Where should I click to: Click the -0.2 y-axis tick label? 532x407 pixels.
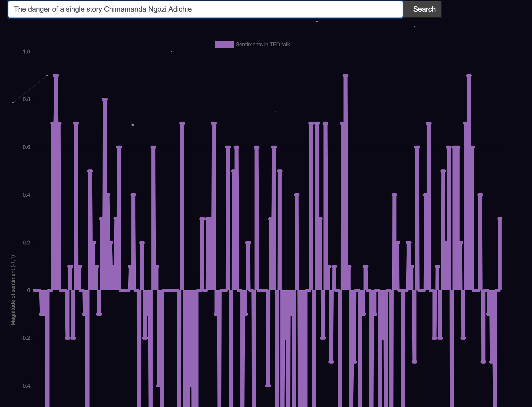pos(25,338)
